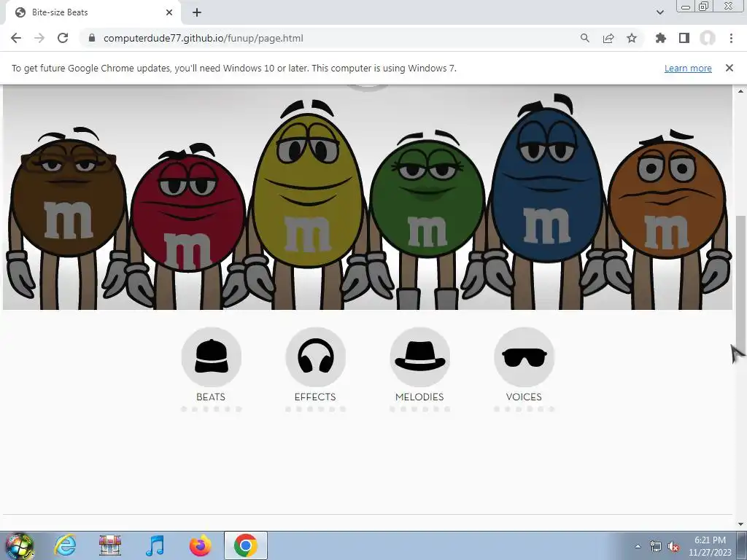Click the browser forward arrow

[39, 38]
